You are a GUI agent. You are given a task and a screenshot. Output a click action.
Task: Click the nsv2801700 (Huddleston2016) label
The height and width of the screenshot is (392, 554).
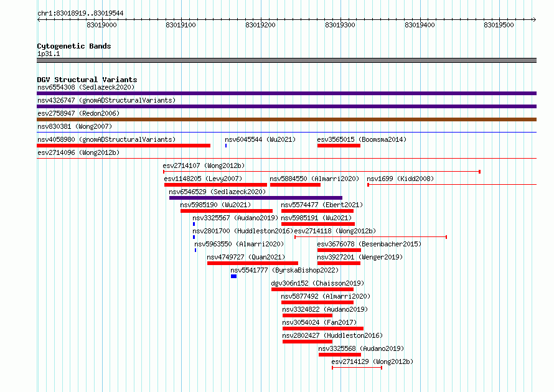click(243, 231)
